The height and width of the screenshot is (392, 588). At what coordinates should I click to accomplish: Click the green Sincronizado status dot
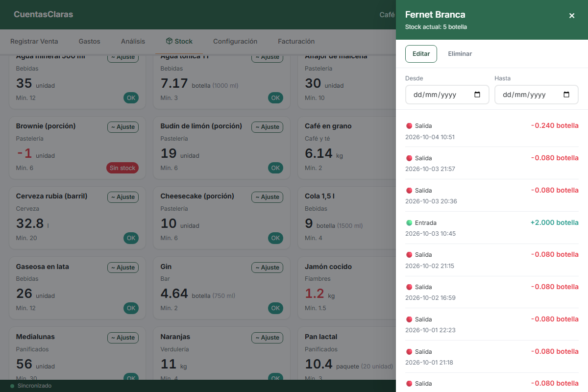click(12, 386)
